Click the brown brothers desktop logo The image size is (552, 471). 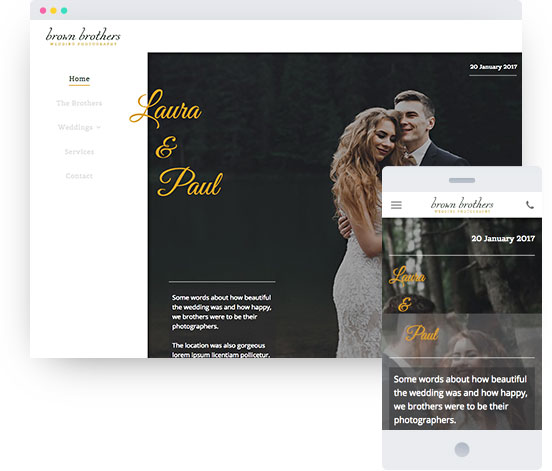coord(83,37)
